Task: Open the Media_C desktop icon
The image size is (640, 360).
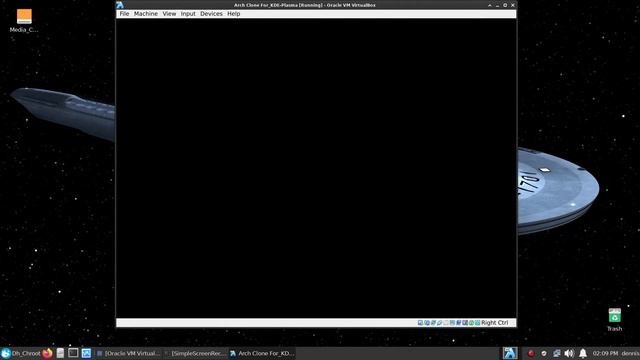Action: (24, 21)
